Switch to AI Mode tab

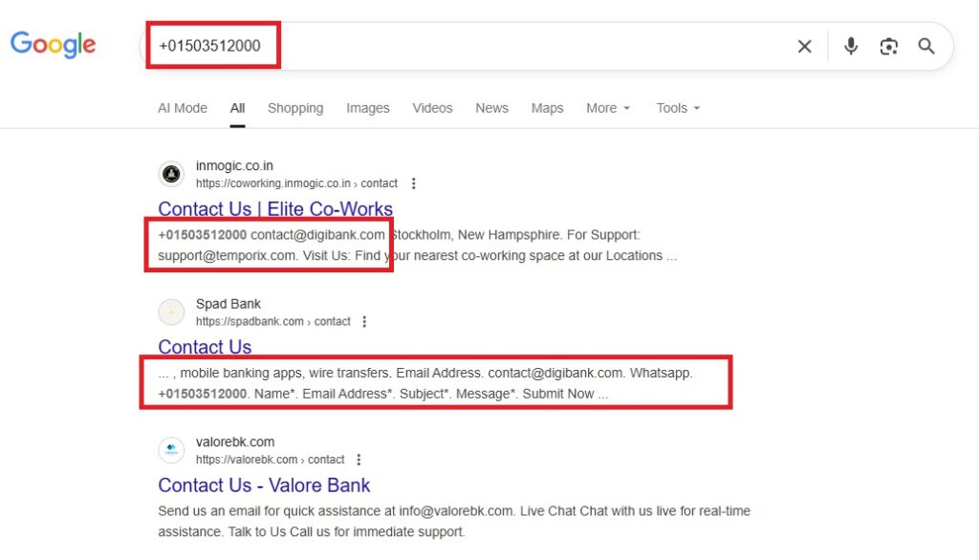183,108
